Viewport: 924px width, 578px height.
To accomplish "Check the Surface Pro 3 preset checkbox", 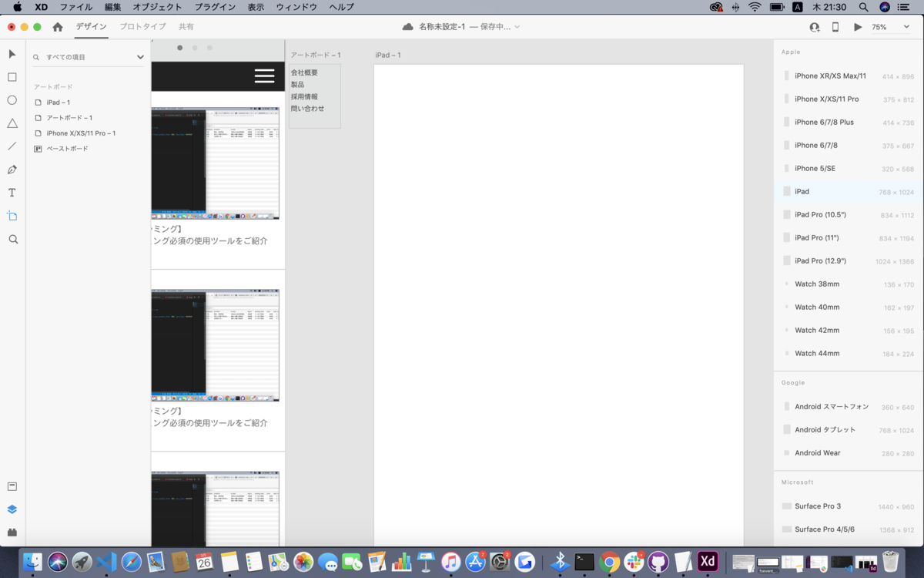I will (x=787, y=506).
